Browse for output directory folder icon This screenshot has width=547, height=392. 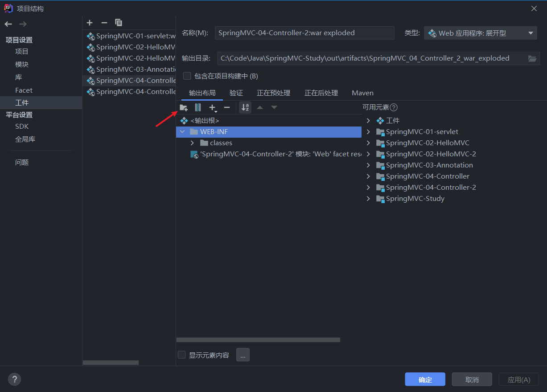[532, 58]
